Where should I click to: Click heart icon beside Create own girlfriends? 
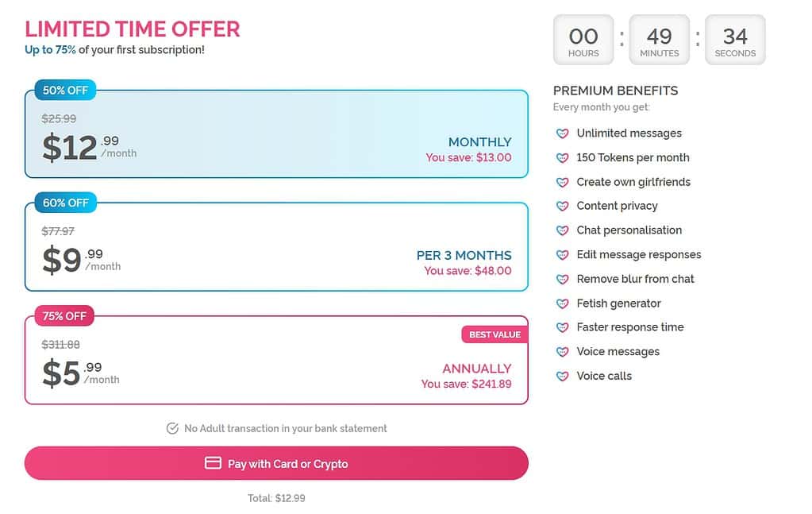[x=562, y=183]
